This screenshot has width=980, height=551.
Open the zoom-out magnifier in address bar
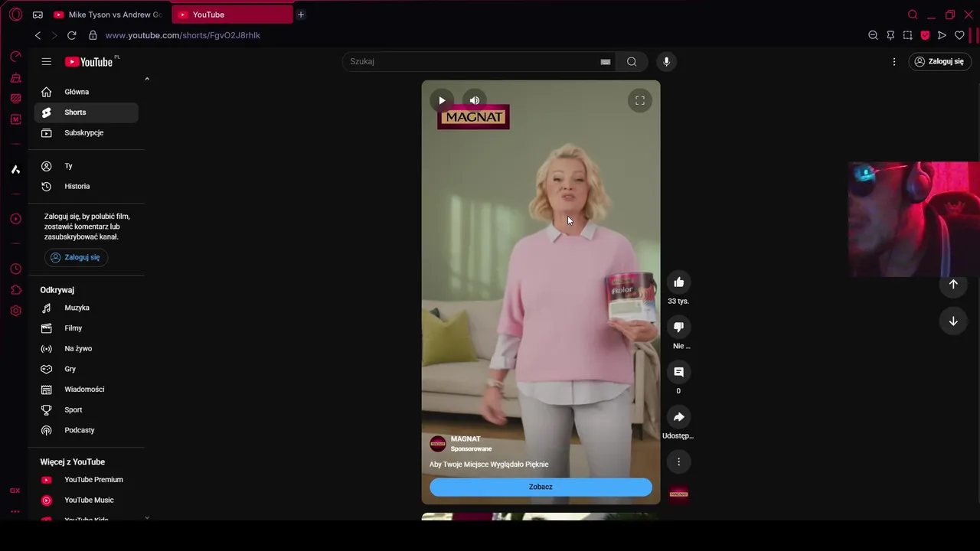coord(873,35)
